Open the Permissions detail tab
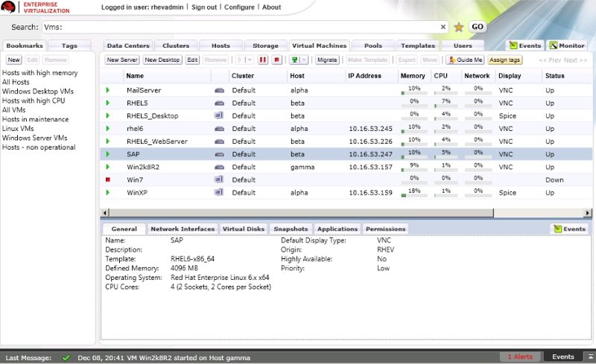Viewport: 596px width, 364px height. [385, 229]
